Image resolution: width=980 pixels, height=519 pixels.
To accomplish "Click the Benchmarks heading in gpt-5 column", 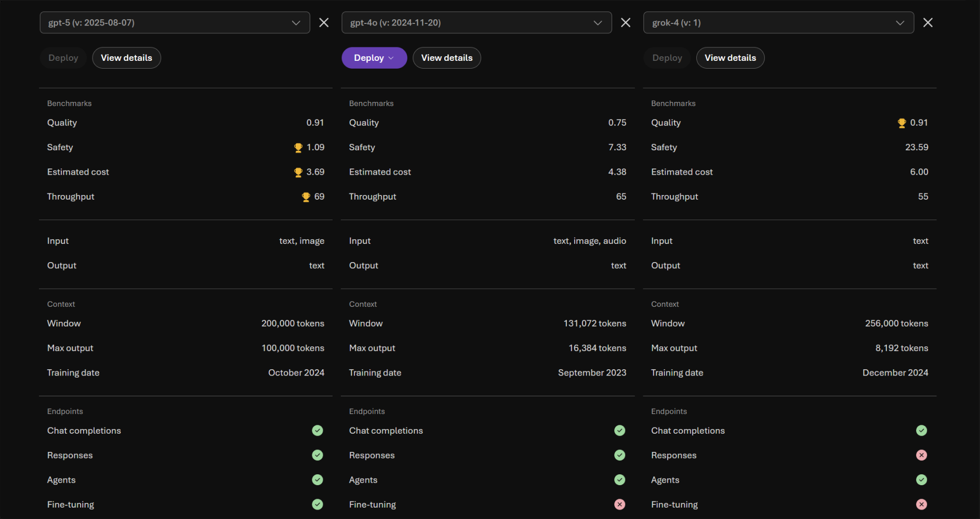I will 69,103.
